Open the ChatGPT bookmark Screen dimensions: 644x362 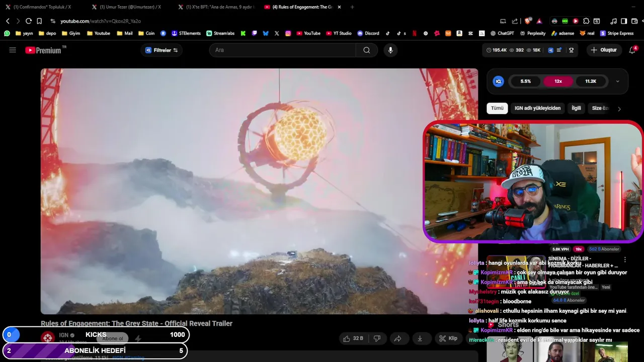(x=502, y=33)
